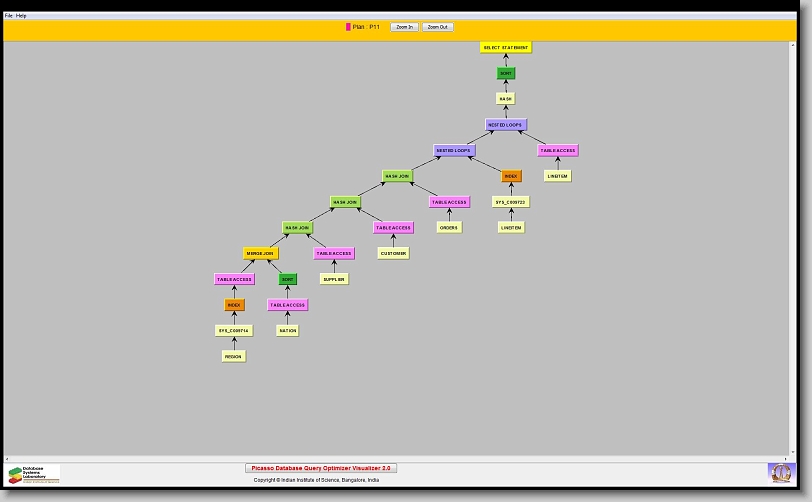
Task: Select the HASH node under the top SORT
Action: coord(506,99)
